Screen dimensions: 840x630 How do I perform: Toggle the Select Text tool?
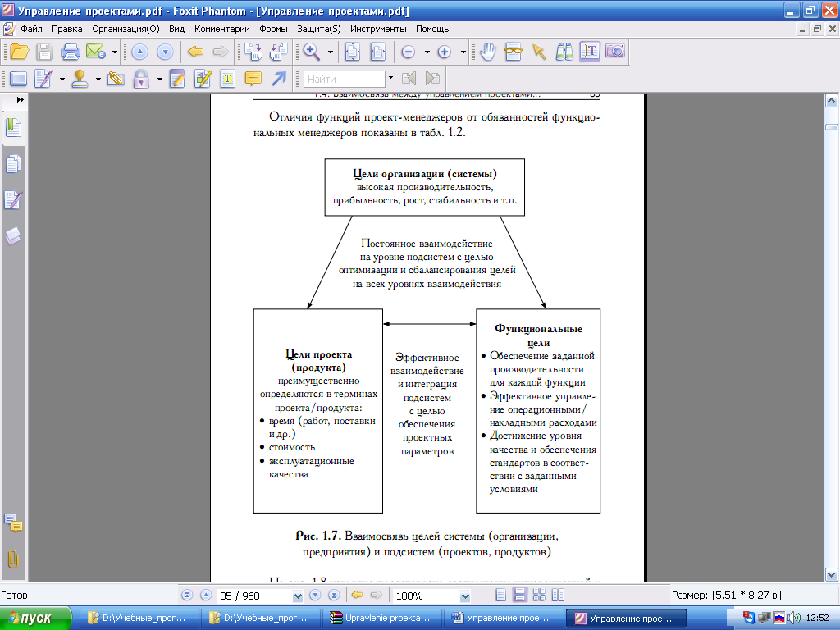point(589,52)
